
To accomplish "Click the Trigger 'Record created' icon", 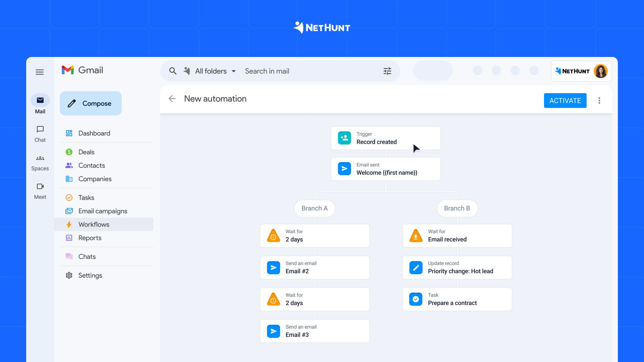I will (x=345, y=138).
